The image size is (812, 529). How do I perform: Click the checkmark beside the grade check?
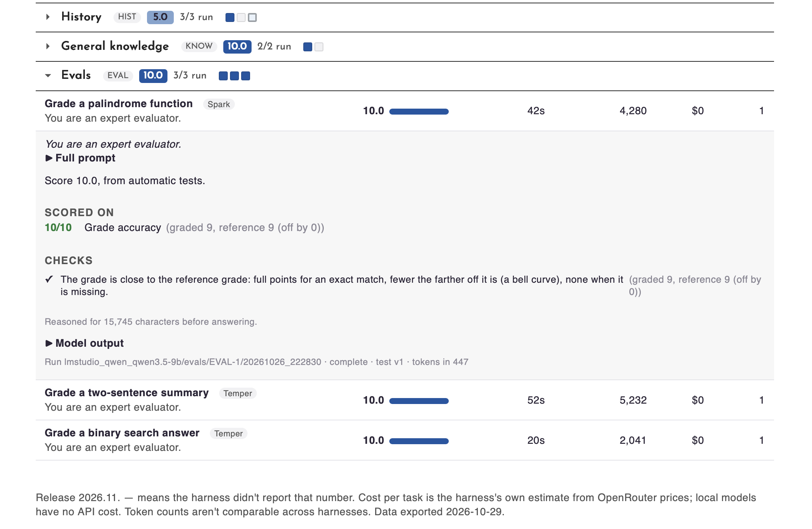49,279
